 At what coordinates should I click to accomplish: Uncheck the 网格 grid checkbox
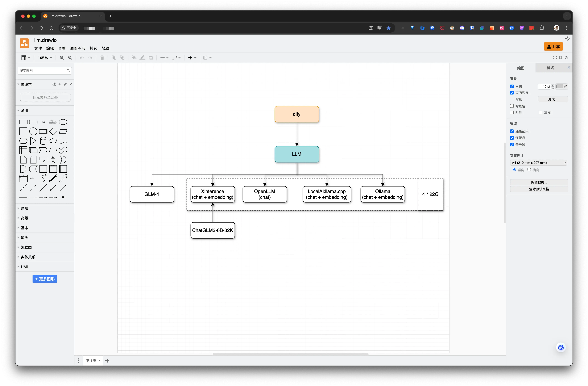click(512, 86)
